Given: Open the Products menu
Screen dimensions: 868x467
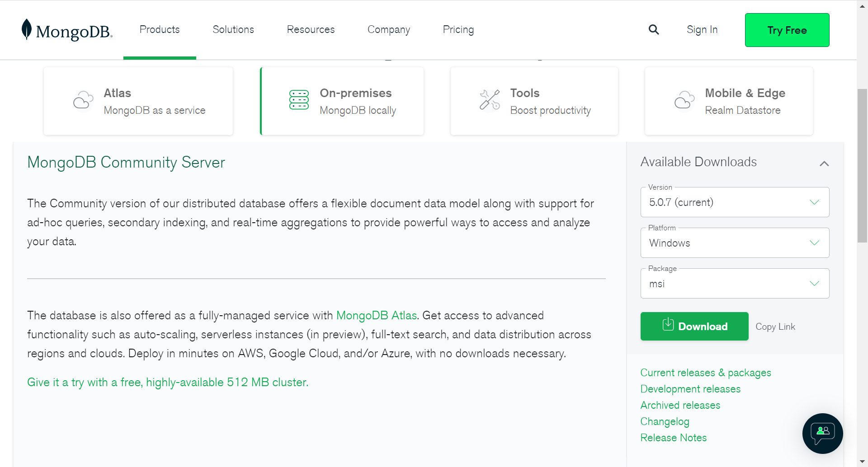Looking at the screenshot, I should tap(160, 29).
